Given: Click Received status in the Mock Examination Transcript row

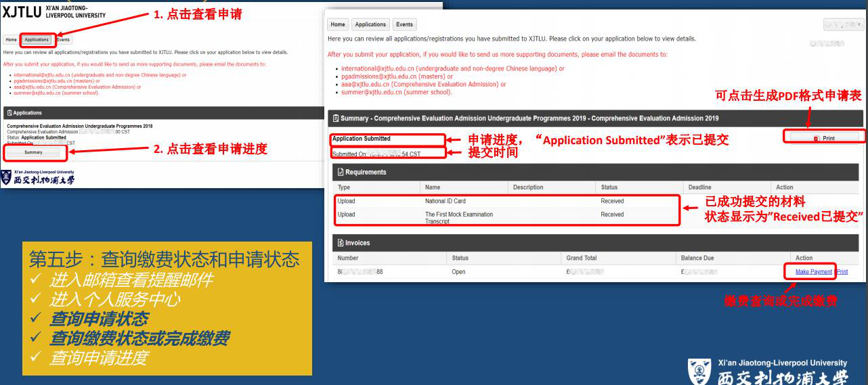Looking at the screenshot, I should pyautogui.click(x=612, y=214).
